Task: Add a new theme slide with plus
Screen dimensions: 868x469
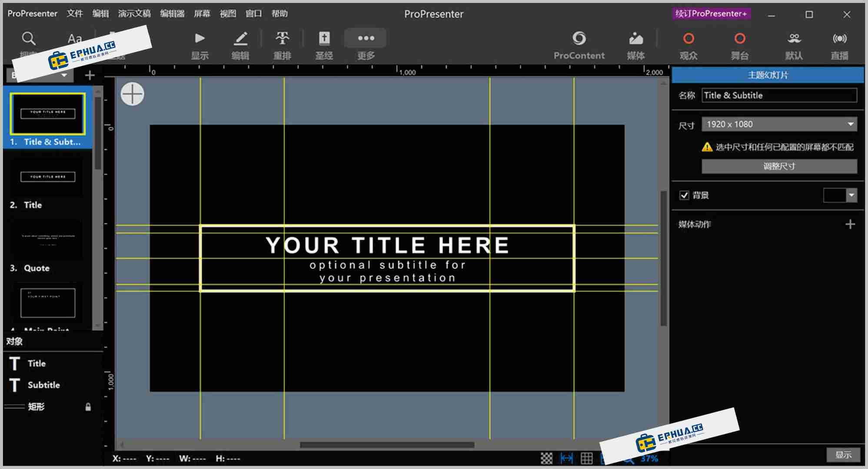Action: 90,76
